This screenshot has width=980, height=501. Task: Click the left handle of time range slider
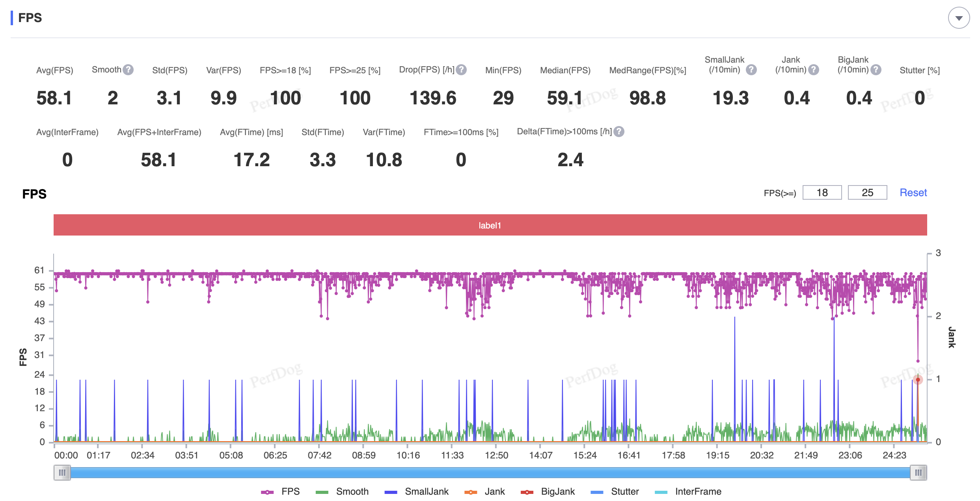(62, 473)
